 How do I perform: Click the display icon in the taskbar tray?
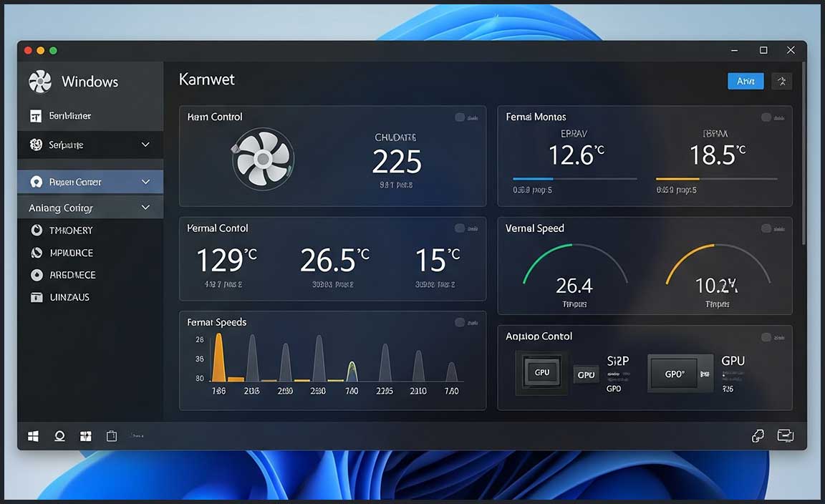[786, 435]
